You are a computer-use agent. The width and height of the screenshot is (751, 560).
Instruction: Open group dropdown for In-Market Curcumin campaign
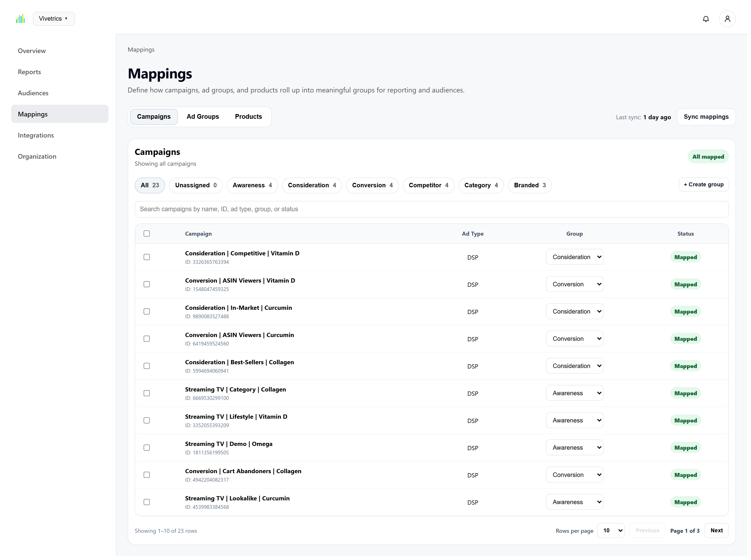click(x=575, y=311)
